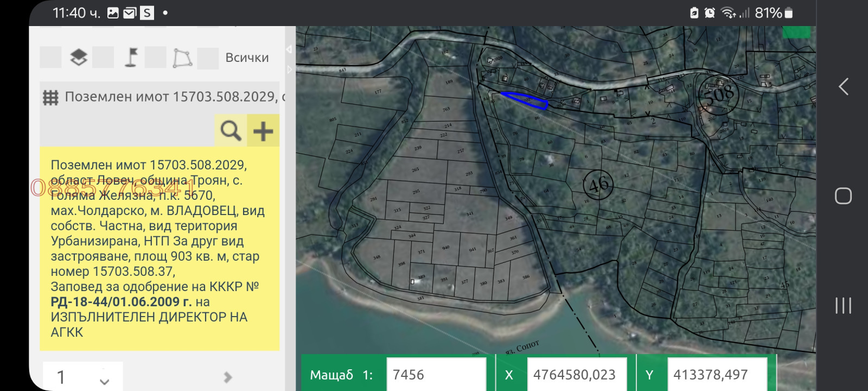Open the page number 1 dropdown
The height and width of the screenshot is (391, 868).
click(83, 377)
